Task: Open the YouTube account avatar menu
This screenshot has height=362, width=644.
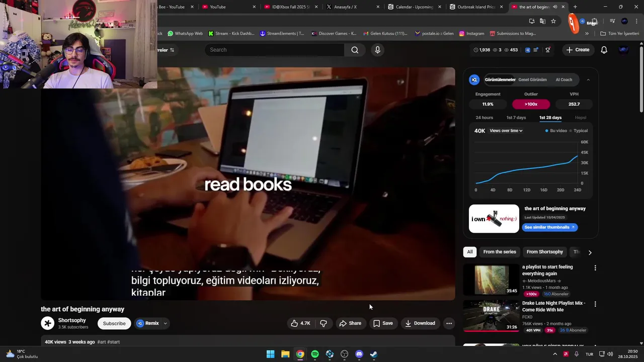Action: 623,50
